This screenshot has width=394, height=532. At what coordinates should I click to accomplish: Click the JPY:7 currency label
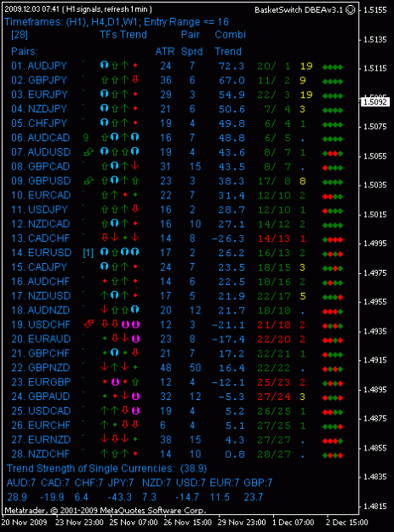[x=120, y=483]
